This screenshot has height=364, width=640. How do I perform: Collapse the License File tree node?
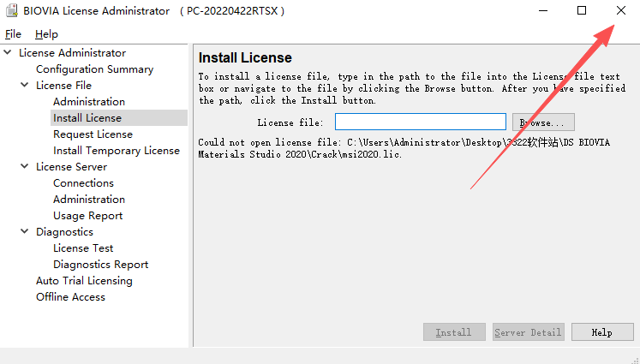pos(25,86)
